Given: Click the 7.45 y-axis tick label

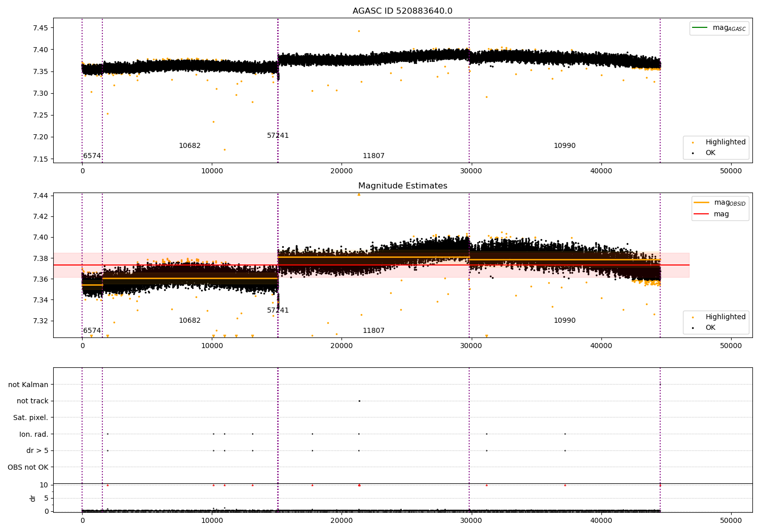Looking at the screenshot, I should 41,28.
